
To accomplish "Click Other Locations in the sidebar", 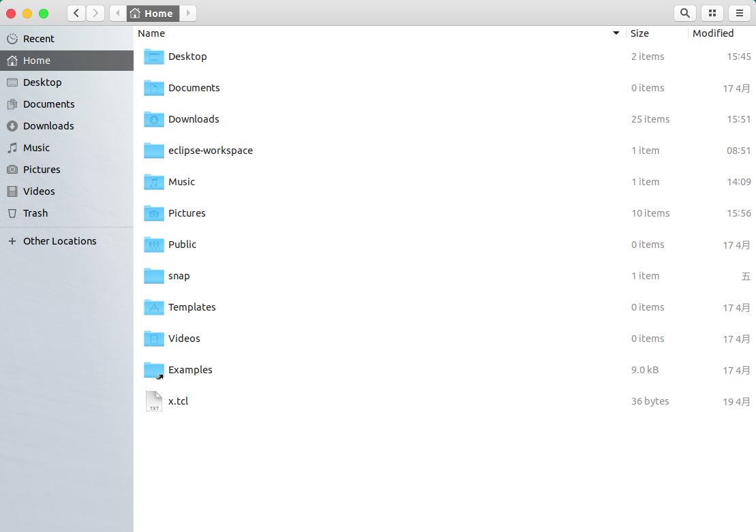I will pos(67,241).
